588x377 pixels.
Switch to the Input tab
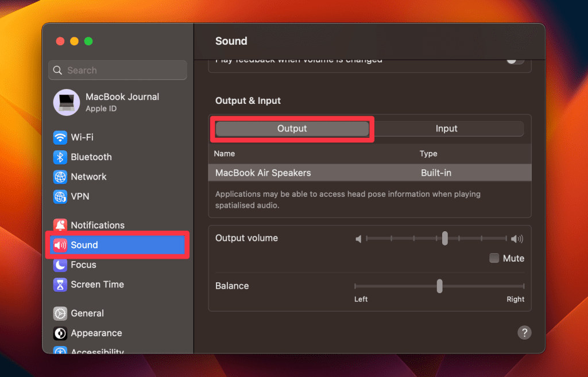click(446, 129)
